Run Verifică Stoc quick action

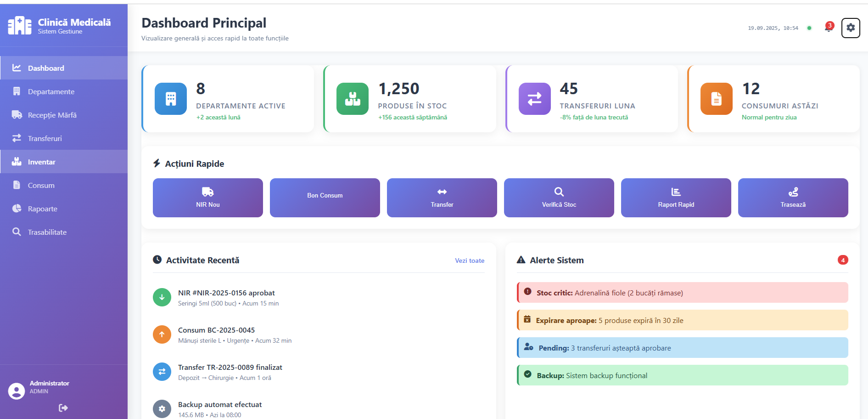559,198
